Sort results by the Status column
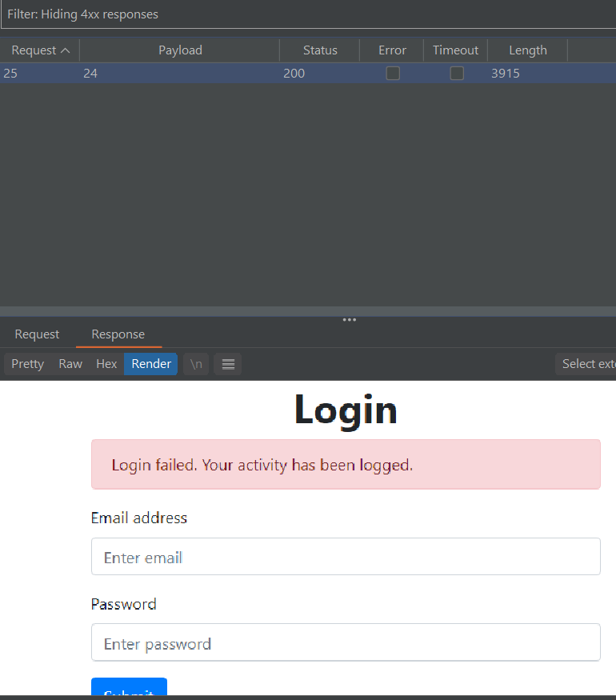 pyautogui.click(x=320, y=50)
